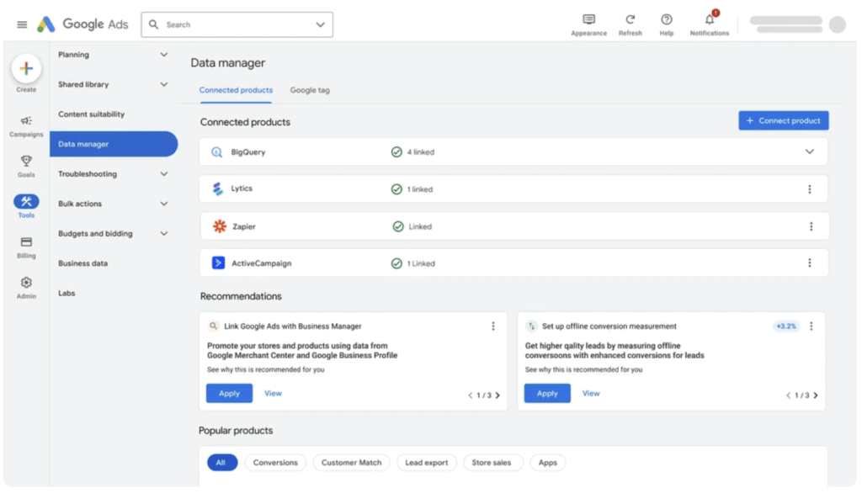Image resolution: width=862 pixels, height=504 pixels.
Task: Open the Zapier options menu
Action: coord(810,225)
